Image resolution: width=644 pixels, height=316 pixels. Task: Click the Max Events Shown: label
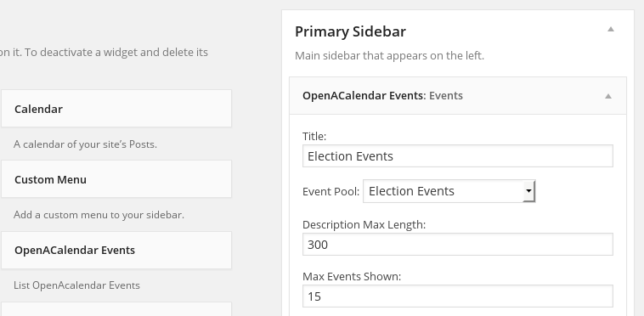point(352,277)
